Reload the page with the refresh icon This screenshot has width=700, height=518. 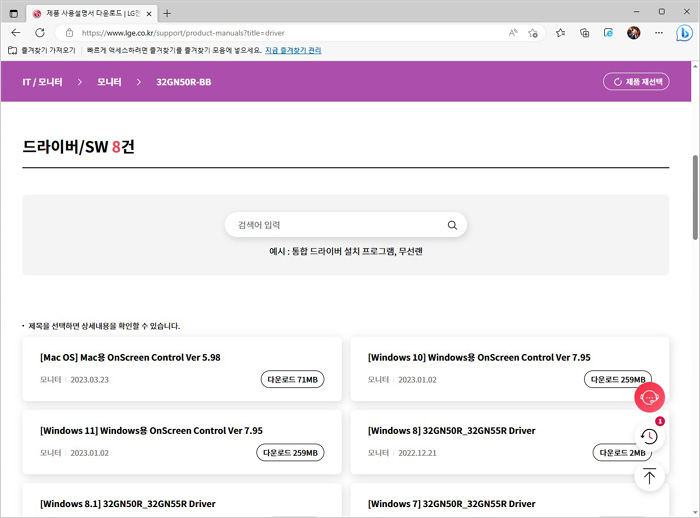click(x=40, y=33)
